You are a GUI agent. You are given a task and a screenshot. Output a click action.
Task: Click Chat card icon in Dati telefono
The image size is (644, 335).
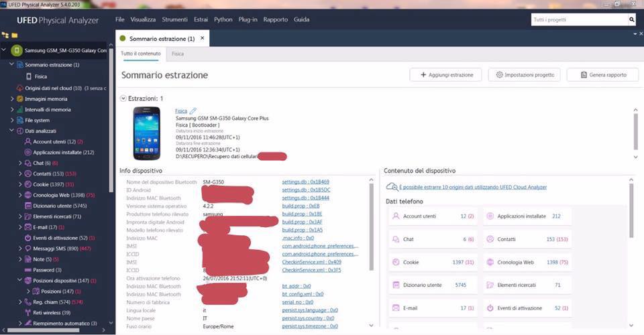point(396,239)
